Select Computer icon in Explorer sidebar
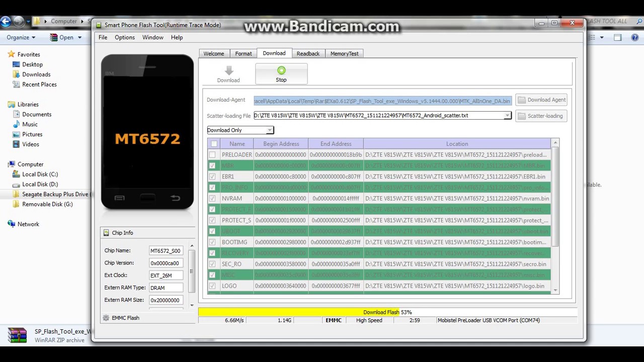 click(x=11, y=164)
